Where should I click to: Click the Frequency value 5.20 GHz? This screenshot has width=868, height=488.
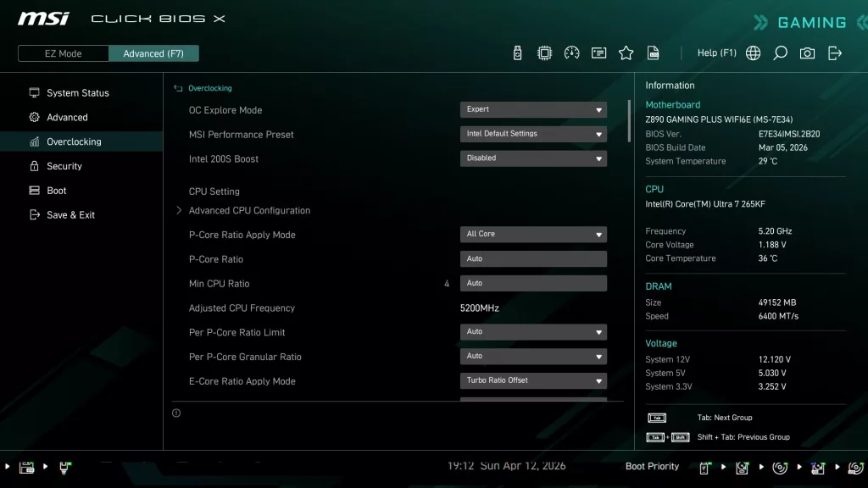[x=775, y=231]
